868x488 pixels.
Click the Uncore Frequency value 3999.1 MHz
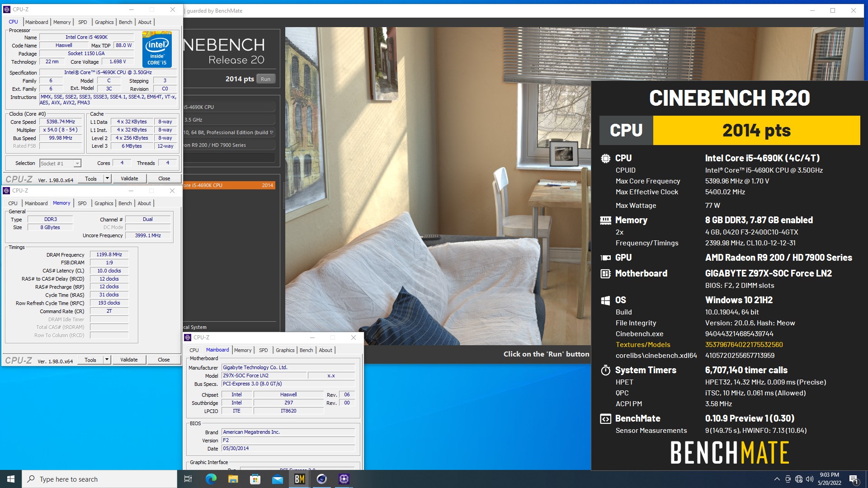coord(148,235)
